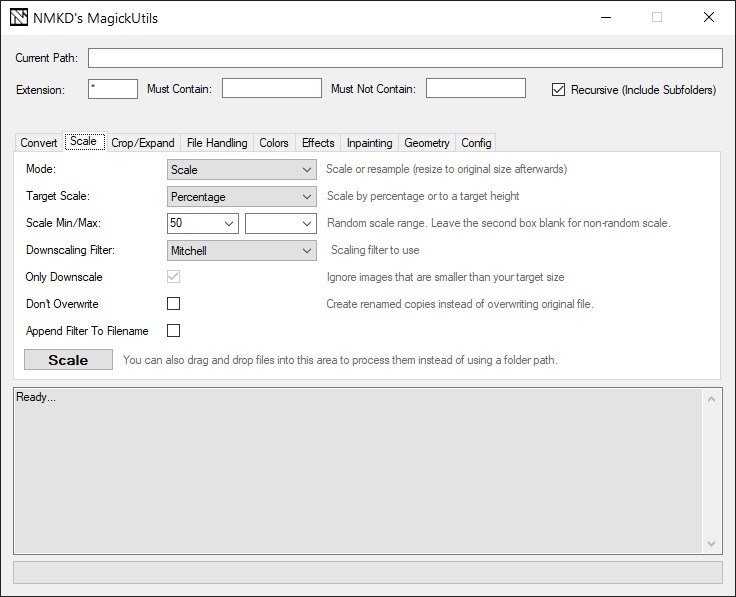736x597 pixels.
Task: Click the bold Scale button
Action: point(68,360)
